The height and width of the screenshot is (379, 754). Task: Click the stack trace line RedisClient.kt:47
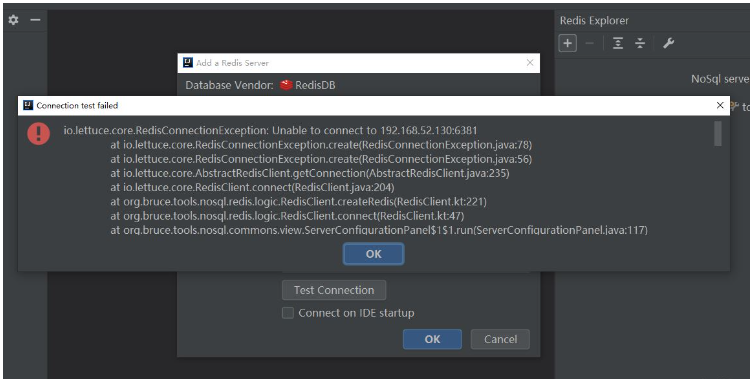tap(287, 216)
